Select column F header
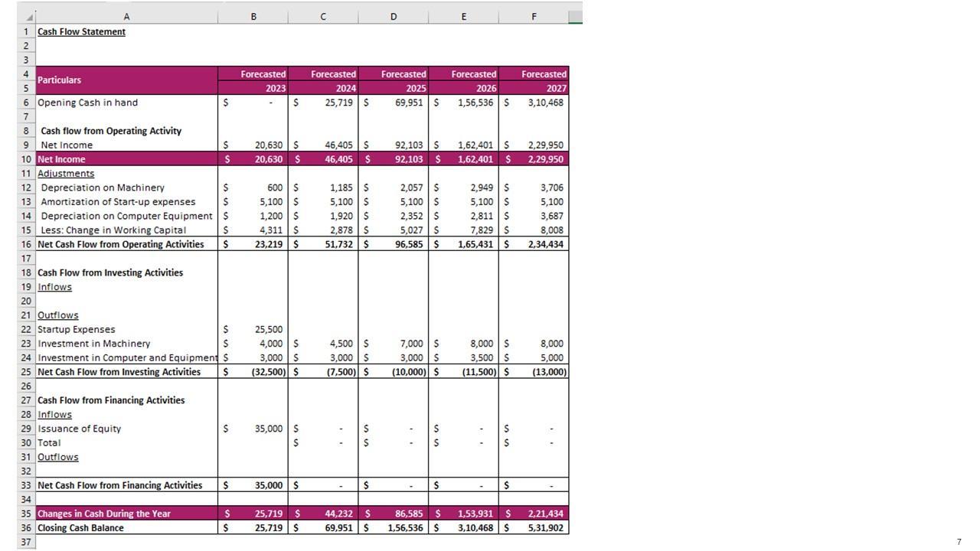The width and height of the screenshot is (980, 551). [534, 17]
